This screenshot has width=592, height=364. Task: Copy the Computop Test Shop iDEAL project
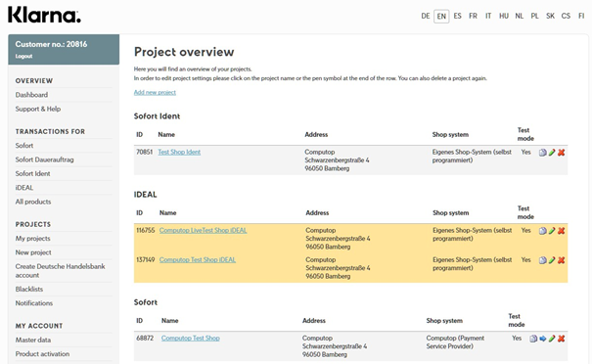pos(542,260)
